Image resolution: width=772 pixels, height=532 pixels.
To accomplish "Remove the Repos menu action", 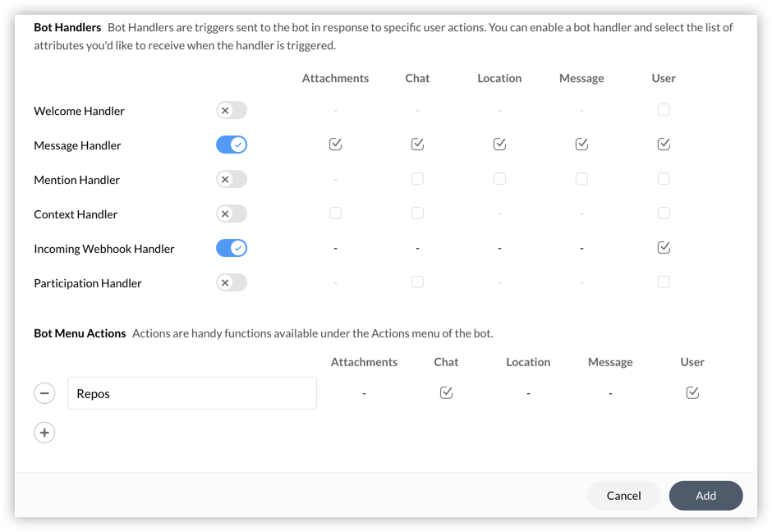I will 44,393.
